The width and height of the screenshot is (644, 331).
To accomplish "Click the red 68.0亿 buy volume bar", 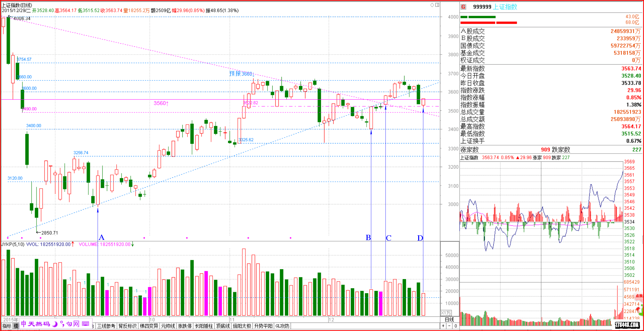I will tap(489, 23).
